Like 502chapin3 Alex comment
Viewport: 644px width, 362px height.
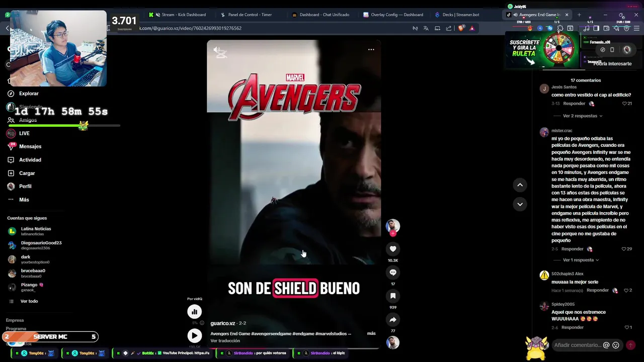click(x=626, y=291)
